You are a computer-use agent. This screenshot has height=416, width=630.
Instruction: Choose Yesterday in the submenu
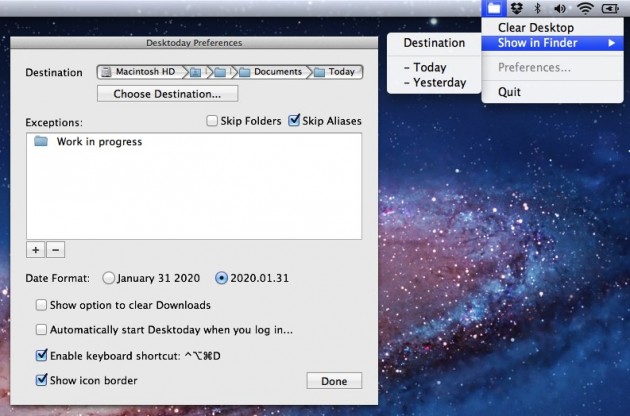point(434,82)
